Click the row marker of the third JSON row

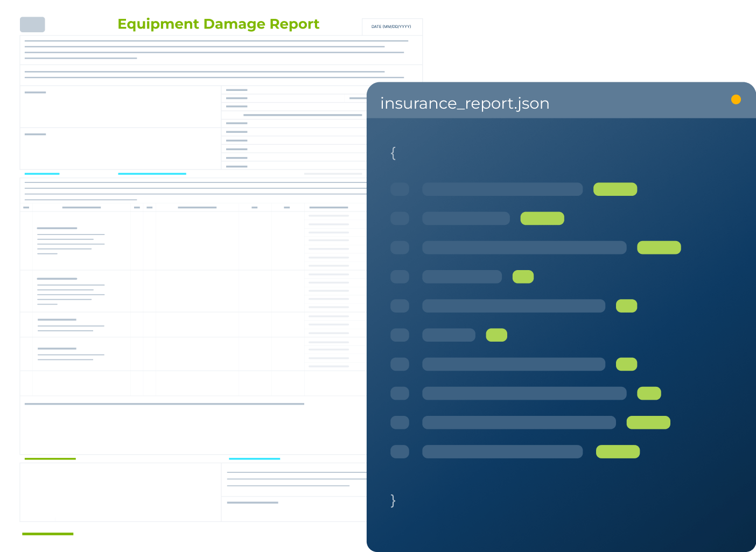[x=400, y=247]
